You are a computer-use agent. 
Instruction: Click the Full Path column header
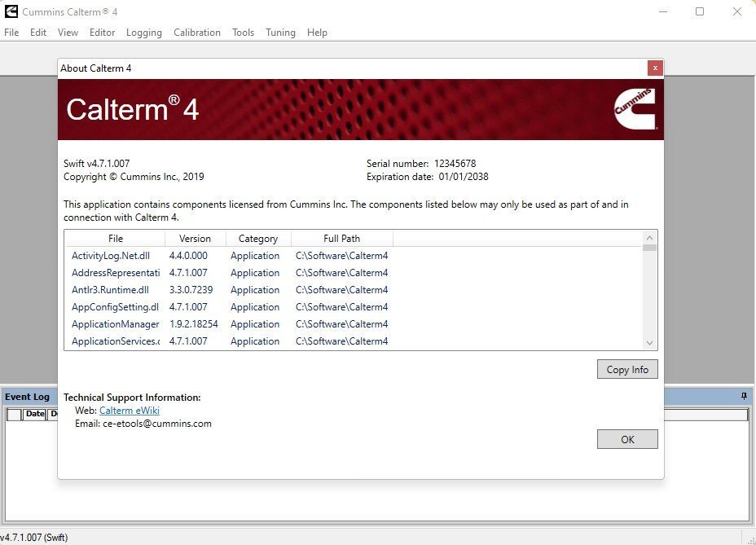[x=341, y=239]
